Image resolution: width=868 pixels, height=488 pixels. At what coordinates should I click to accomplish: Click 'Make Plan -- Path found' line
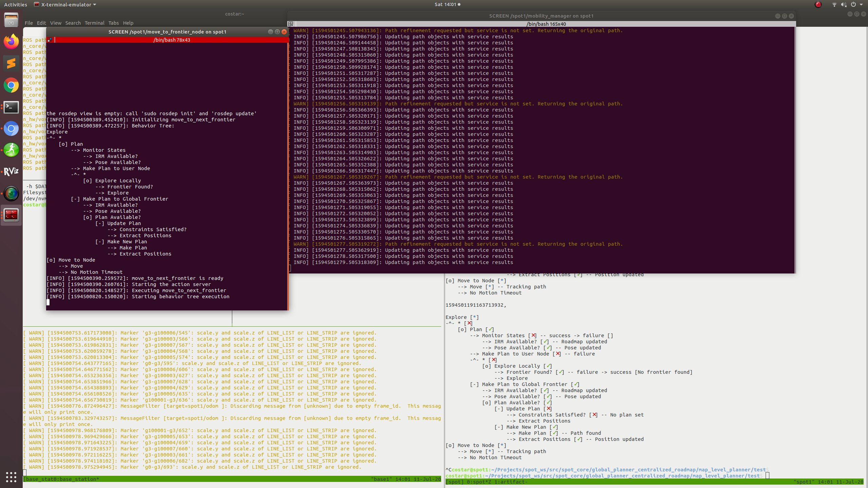[554, 433]
